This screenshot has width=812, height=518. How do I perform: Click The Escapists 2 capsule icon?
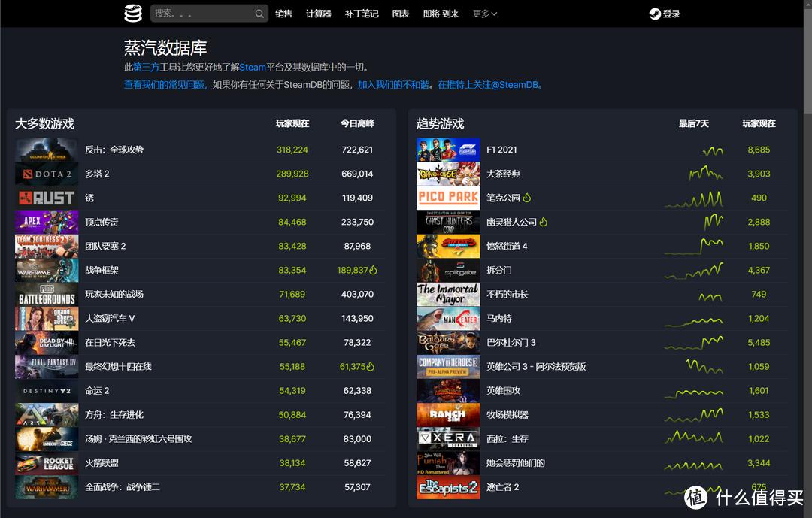coord(448,486)
